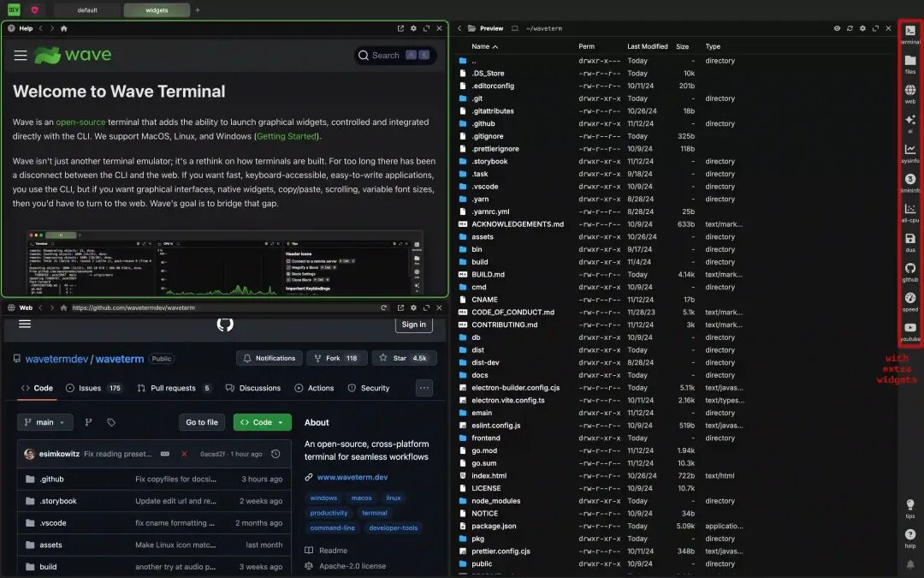
Task: Open the Actions tab
Action: [314, 388]
